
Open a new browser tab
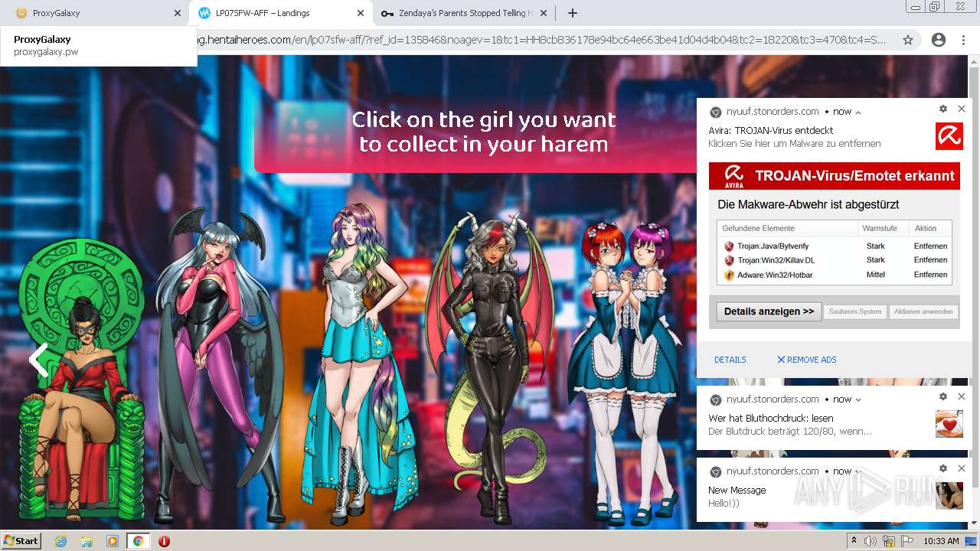pos(573,13)
